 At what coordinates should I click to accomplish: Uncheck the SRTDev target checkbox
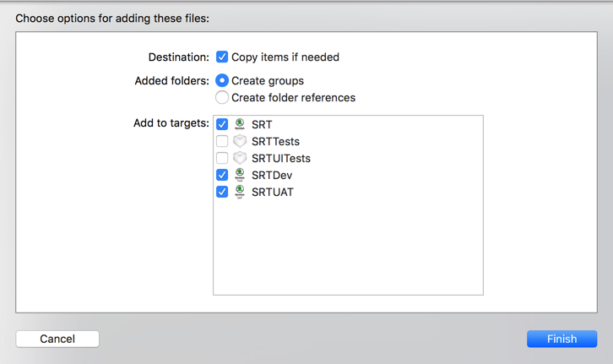coord(222,175)
